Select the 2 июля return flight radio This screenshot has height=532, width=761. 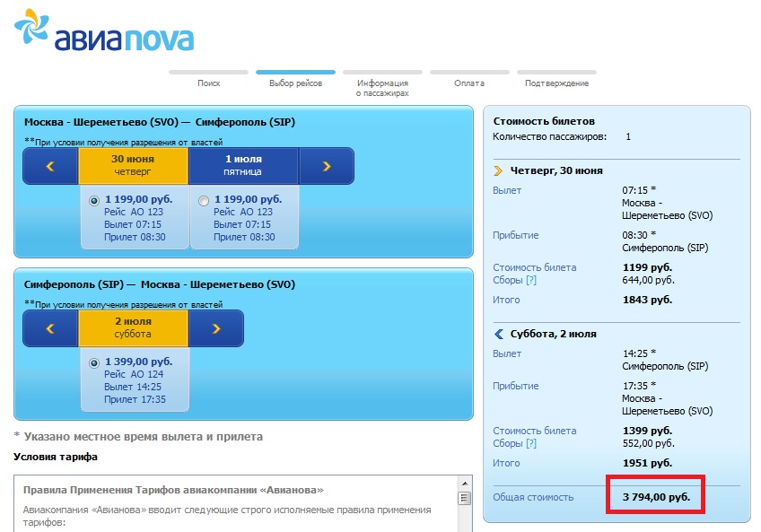(94, 363)
